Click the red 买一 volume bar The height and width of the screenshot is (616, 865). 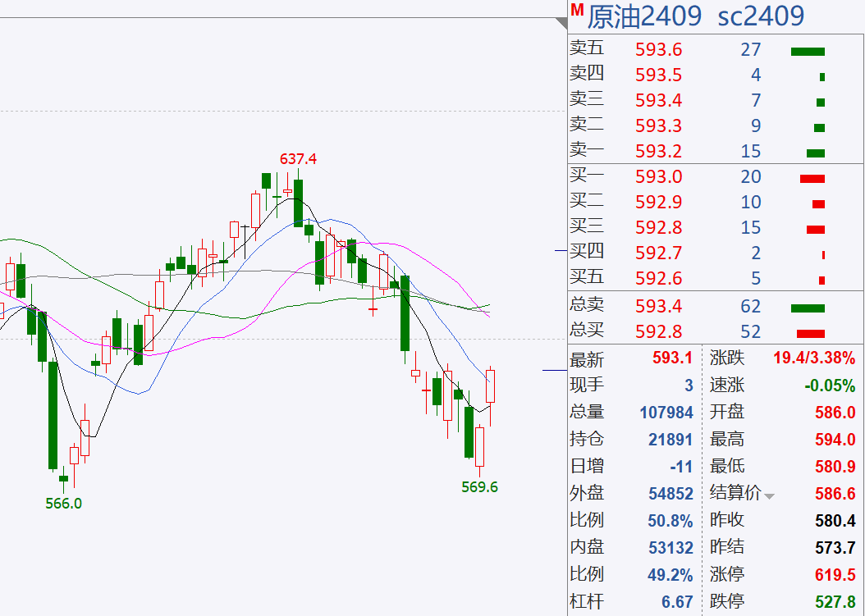coord(812,179)
